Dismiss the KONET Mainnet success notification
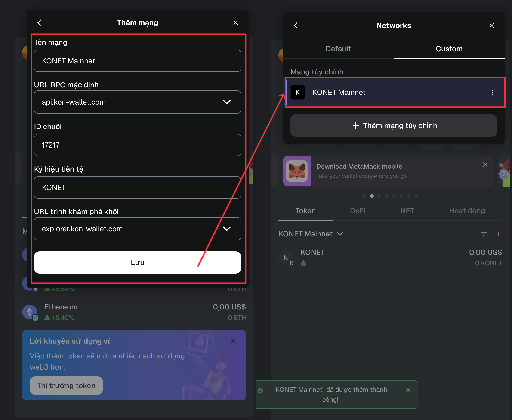Screen dimensions: 512x420 point(408,390)
